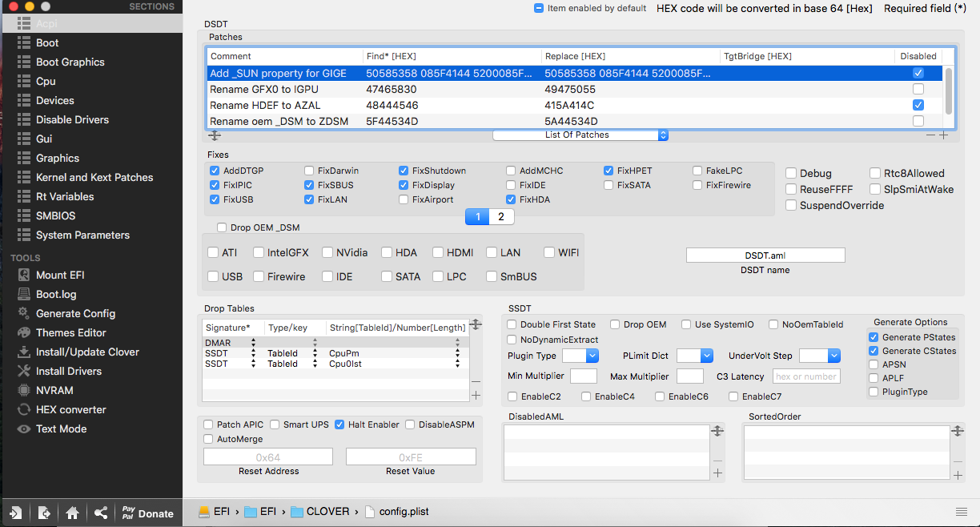This screenshot has width=980, height=527.
Task: Open the SMBIOS section
Action: click(55, 215)
